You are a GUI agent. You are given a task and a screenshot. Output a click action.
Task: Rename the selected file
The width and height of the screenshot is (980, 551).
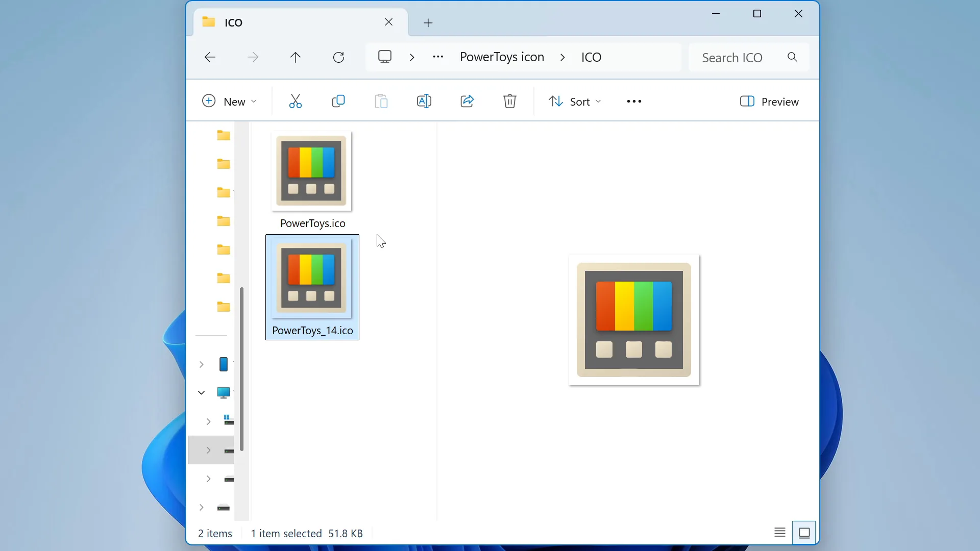pyautogui.click(x=424, y=102)
